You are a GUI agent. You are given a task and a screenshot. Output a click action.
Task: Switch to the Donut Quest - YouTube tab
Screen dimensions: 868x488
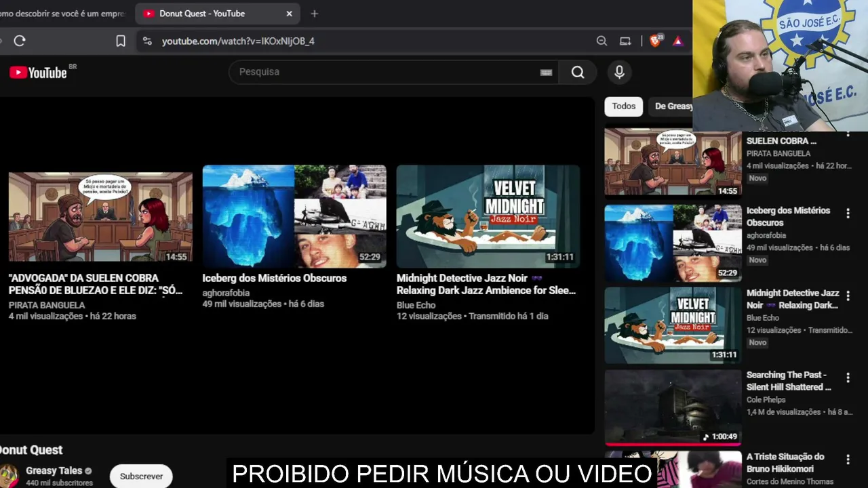click(x=217, y=14)
